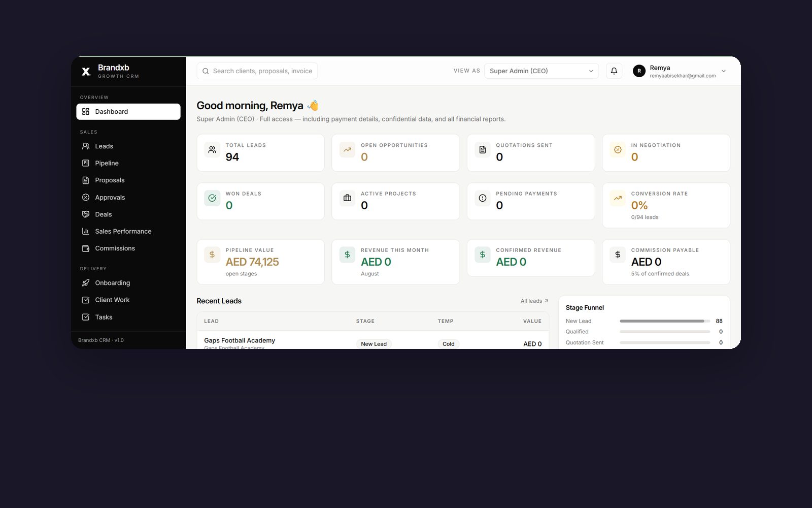
Task: Follow the All leads link
Action: point(534,301)
